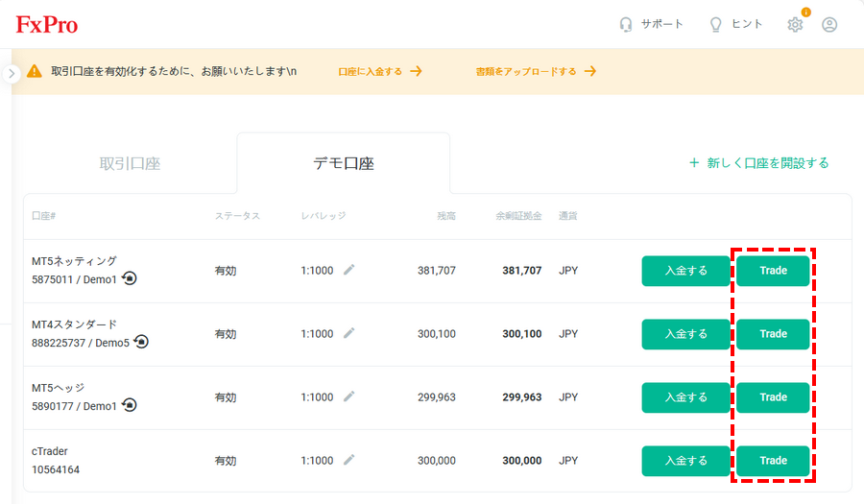
Task: Click 新しく口座を開設する link
Action: click(758, 163)
